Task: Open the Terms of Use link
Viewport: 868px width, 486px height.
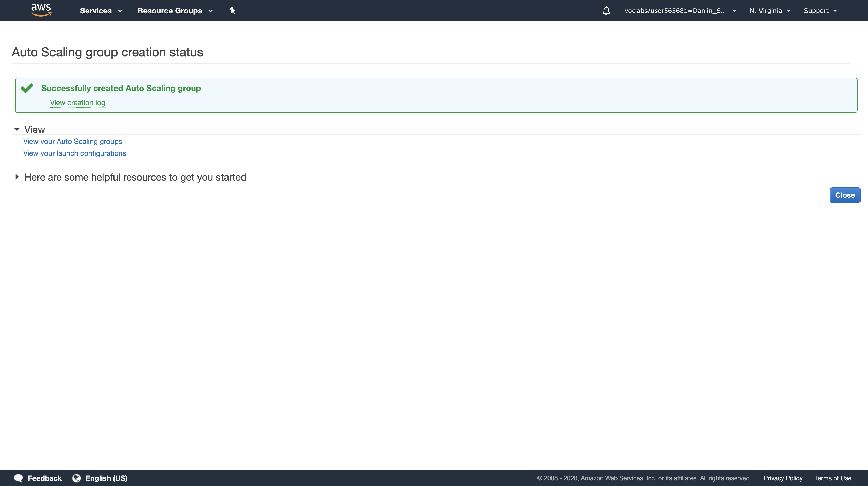Action: pos(833,478)
